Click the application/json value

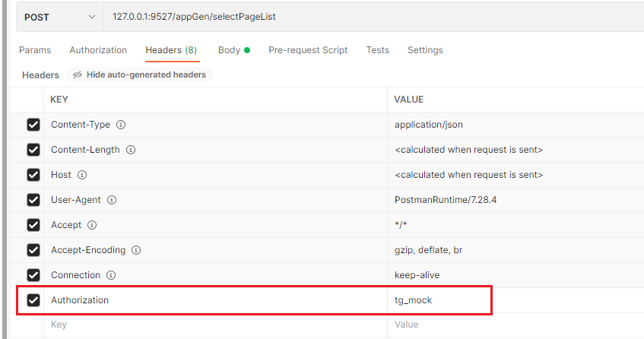428,125
